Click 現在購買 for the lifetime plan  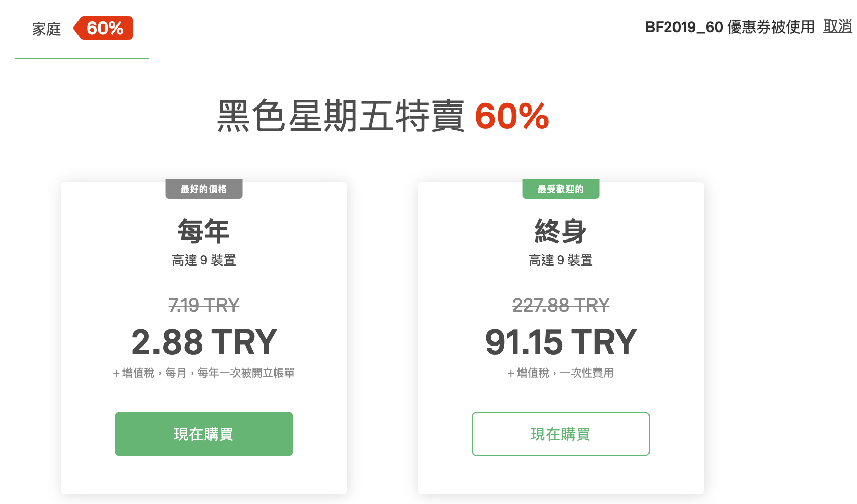561,434
